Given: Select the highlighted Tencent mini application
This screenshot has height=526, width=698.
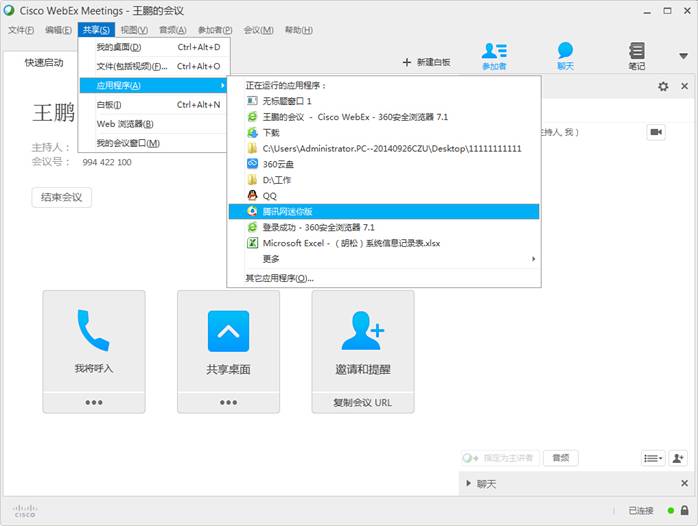Looking at the screenshot, I should pos(384,211).
